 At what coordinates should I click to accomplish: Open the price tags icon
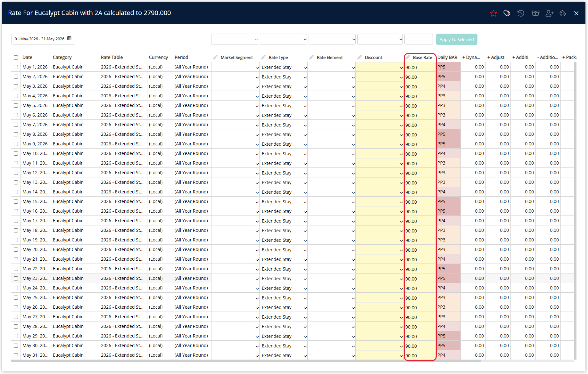pyautogui.click(x=507, y=13)
